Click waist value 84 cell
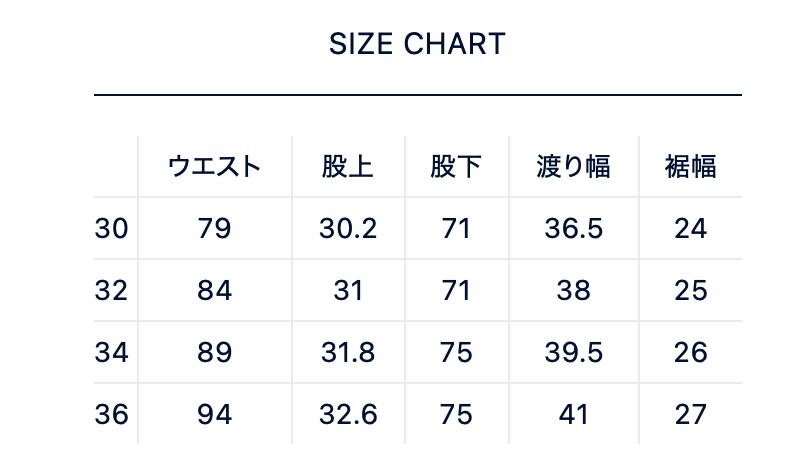Image resolution: width=796 pixels, height=468 pixels. point(214,291)
